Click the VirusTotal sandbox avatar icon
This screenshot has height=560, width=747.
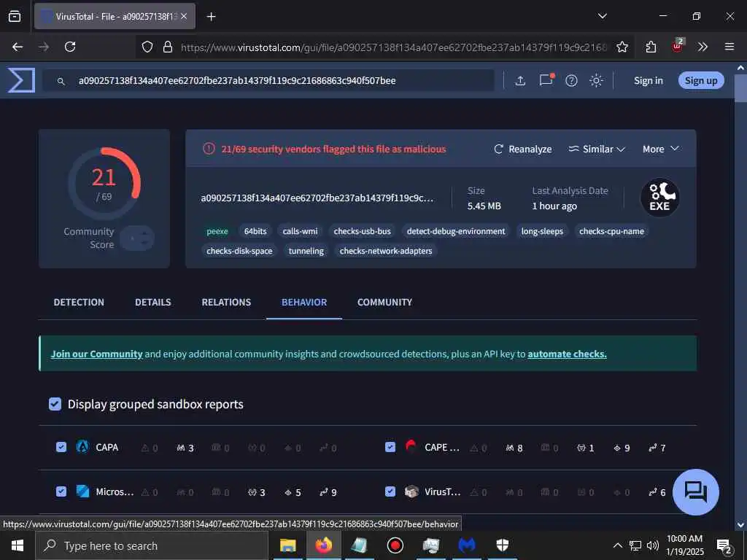click(x=411, y=491)
